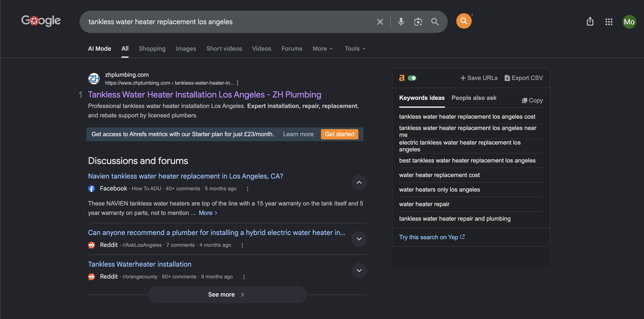Screen dimensions: 644x319
Task: Click Export CSV in Ahrefs panel
Action: coord(523,78)
